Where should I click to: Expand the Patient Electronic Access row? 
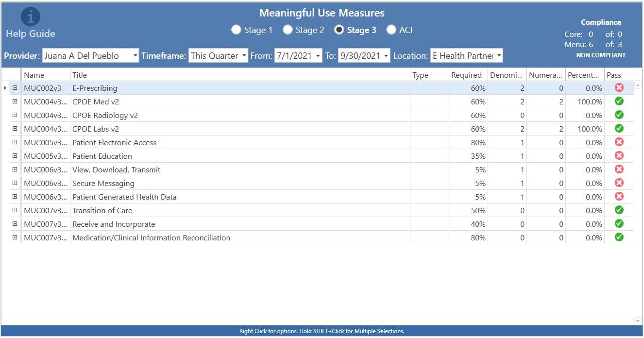click(x=15, y=142)
